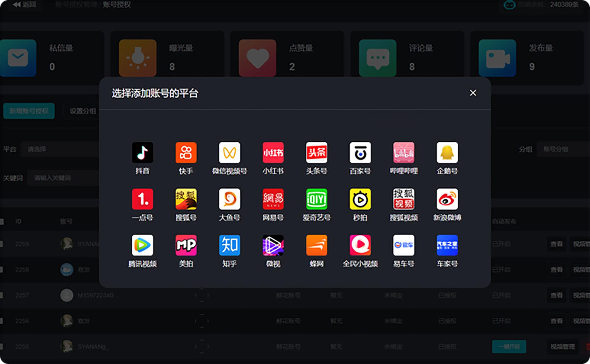Image resolution: width=590 pixels, height=364 pixels.
Task: Choose the 头条号 platform icon
Action: coord(317,153)
